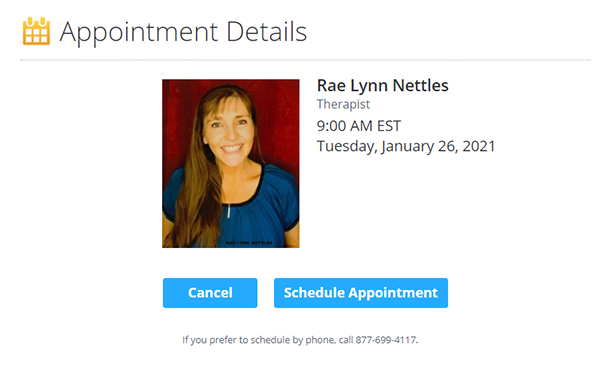Select the 9:00 AM EST appointment time

(358, 126)
